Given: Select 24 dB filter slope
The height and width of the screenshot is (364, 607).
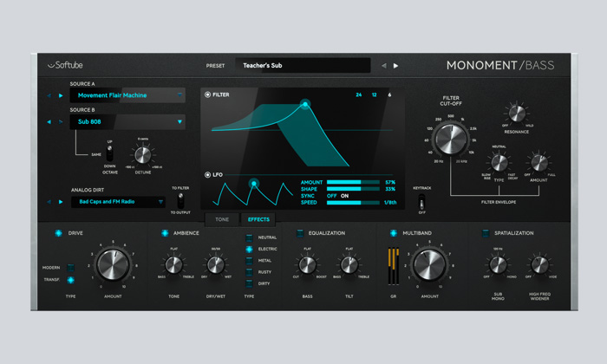Looking at the screenshot, I should click(359, 94).
